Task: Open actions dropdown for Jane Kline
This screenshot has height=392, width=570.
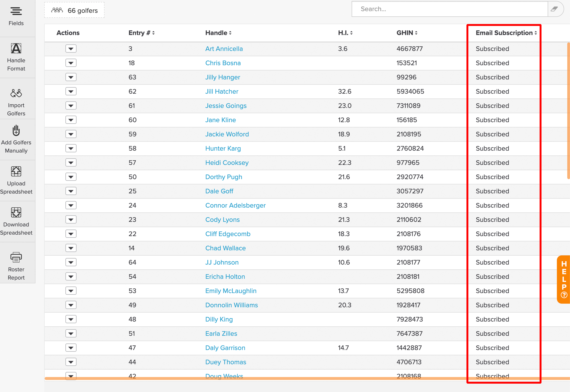Action: click(x=71, y=120)
